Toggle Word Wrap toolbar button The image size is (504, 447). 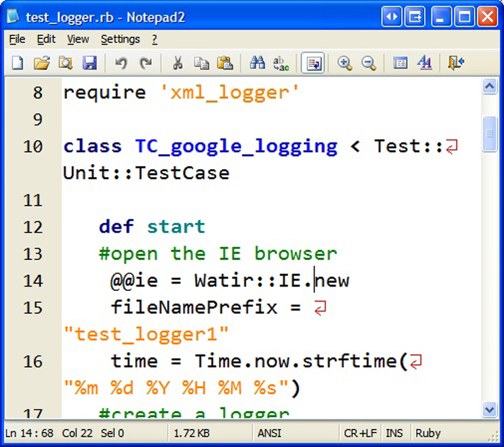click(312, 63)
